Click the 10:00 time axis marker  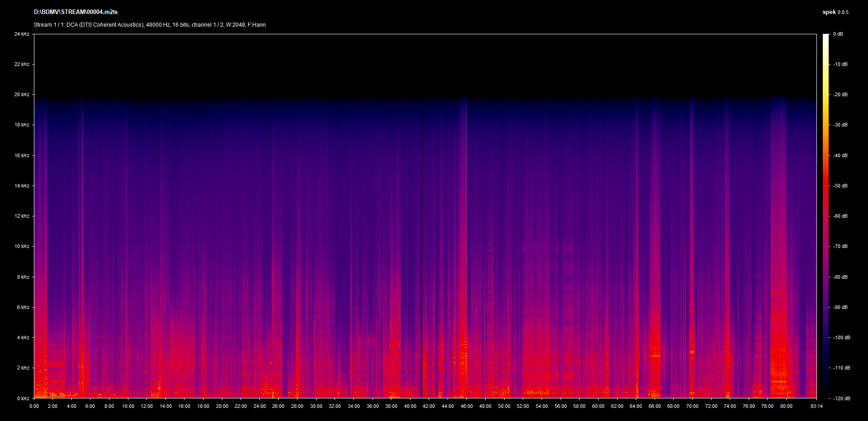(x=128, y=406)
